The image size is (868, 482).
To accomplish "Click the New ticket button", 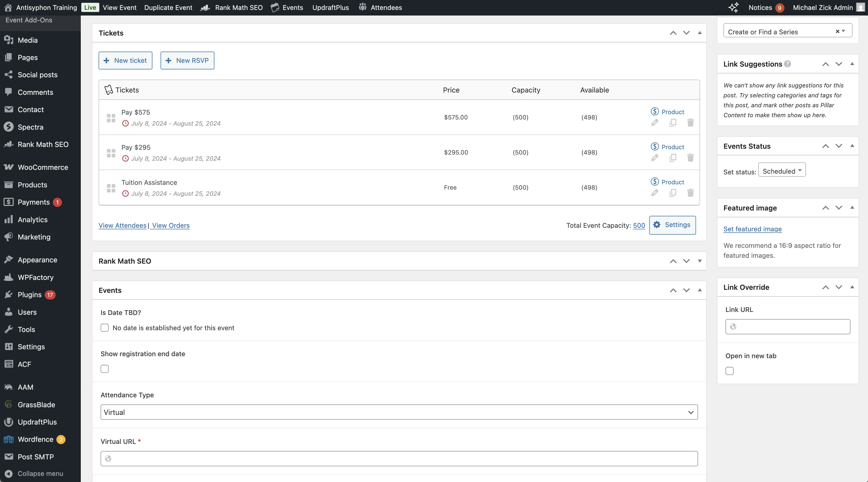I will [125, 60].
